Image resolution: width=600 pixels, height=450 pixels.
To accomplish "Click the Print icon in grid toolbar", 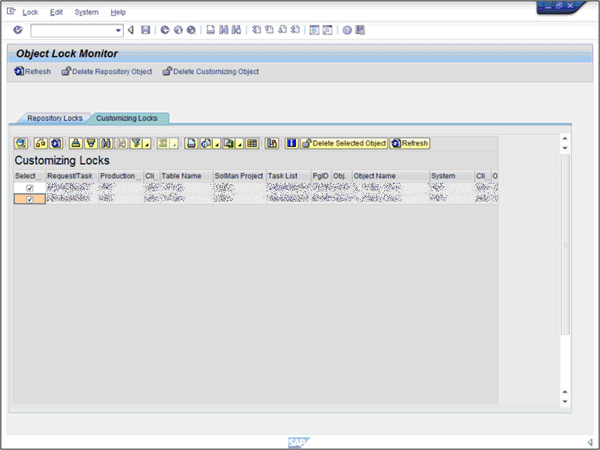I will [x=191, y=143].
